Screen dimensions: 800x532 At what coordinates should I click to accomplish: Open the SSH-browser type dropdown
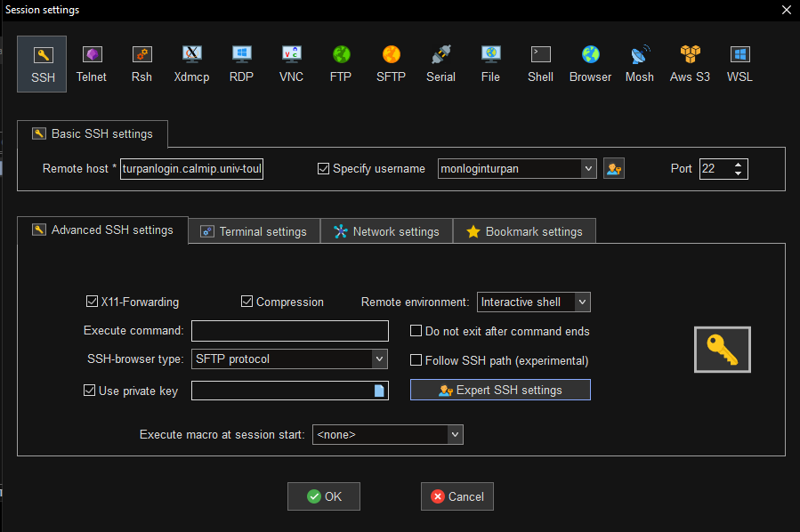pyautogui.click(x=378, y=359)
